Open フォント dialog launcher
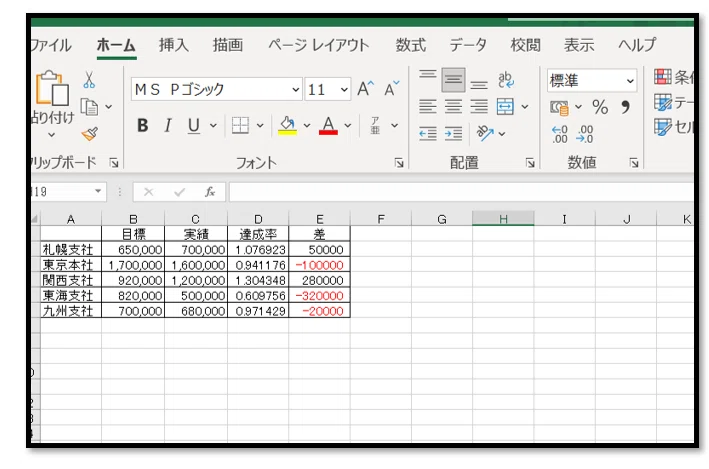The image size is (709, 469). tap(399, 163)
